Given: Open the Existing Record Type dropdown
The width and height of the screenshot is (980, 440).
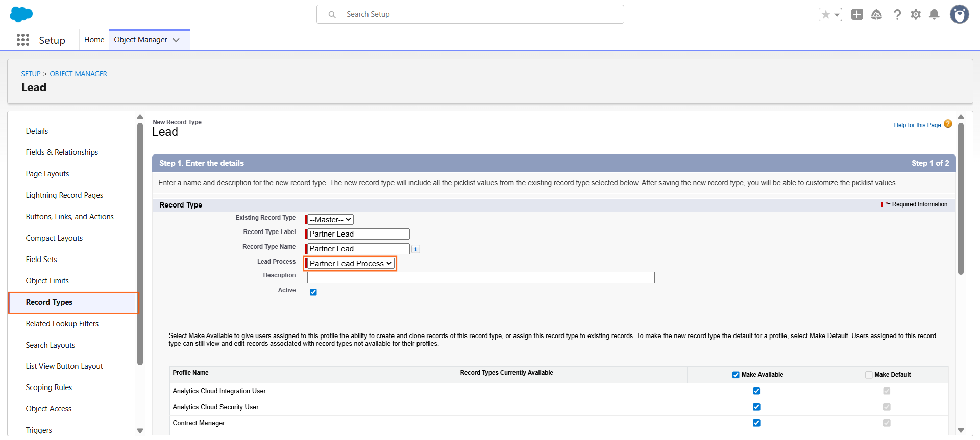Looking at the screenshot, I should (330, 220).
